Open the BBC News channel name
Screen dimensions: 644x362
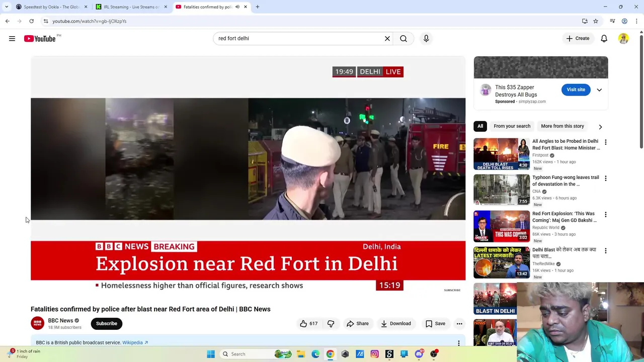pyautogui.click(x=60, y=320)
